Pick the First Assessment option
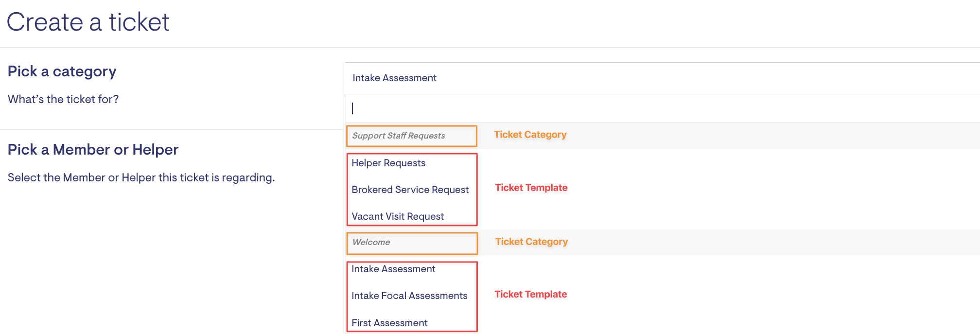Image resolution: width=980 pixels, height=334 pixels. (x=389, y=323)
